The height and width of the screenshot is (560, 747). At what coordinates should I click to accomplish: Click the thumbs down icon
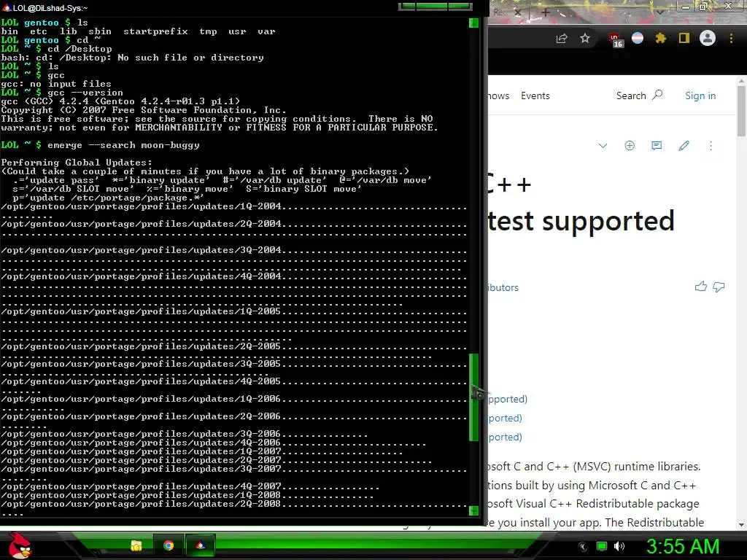click(719, 287)
